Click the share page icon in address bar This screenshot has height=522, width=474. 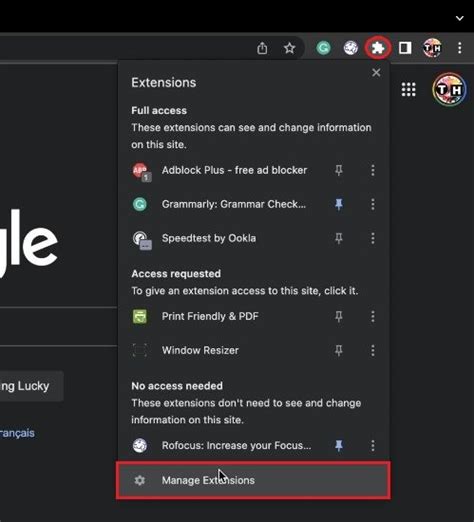point(262,48)
